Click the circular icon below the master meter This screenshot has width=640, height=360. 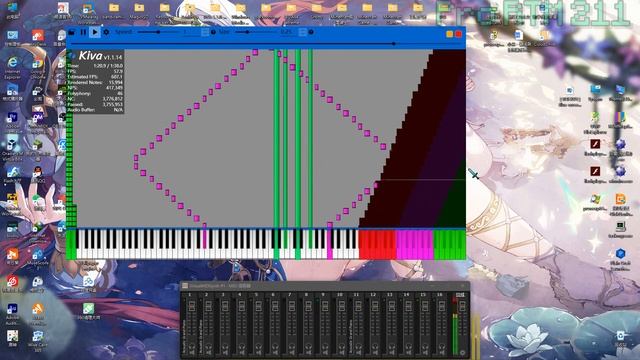pos(462,352)
